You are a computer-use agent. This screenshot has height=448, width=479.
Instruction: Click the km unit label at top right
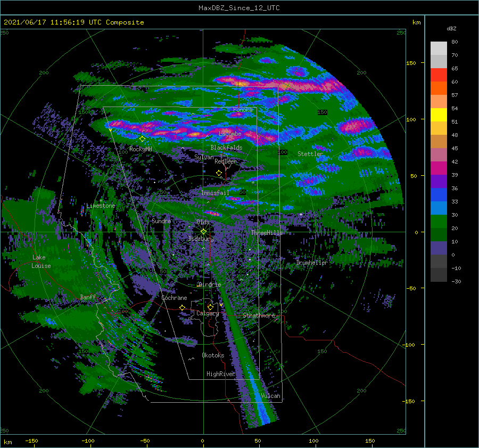(x=416, y=22)
